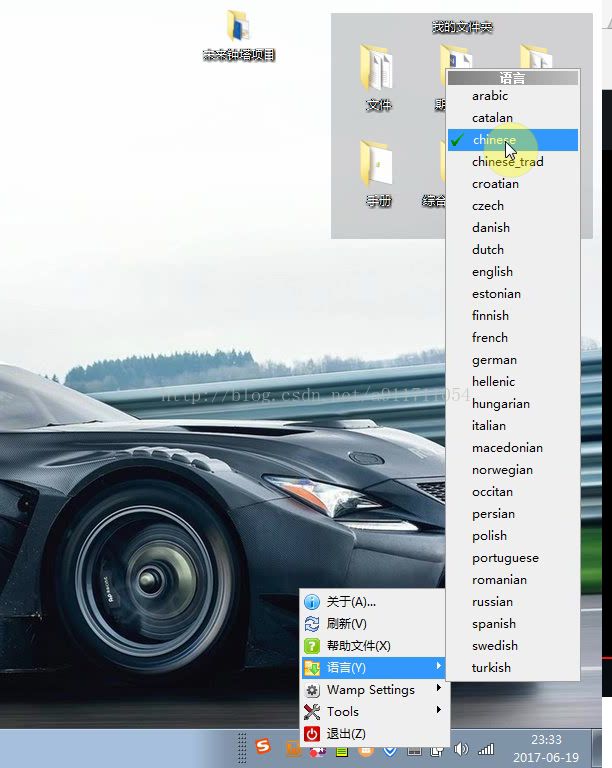Open the Tools menu entry
Viewport: 612px width, 768px height.
click(373, 712)
